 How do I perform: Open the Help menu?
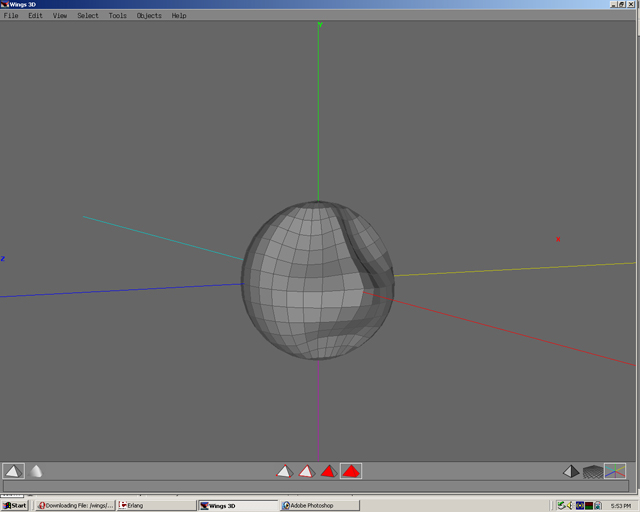pyautogui.click(x=179, y=16)
